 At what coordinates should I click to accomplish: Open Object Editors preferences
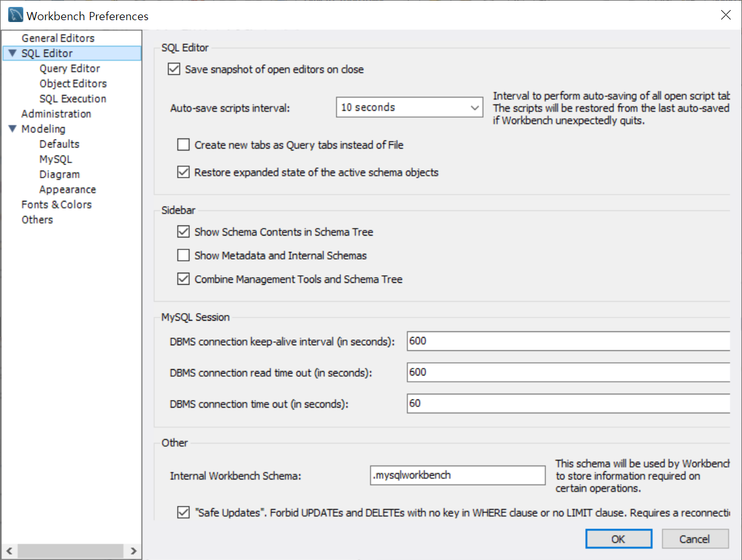(x=73, y=83)
